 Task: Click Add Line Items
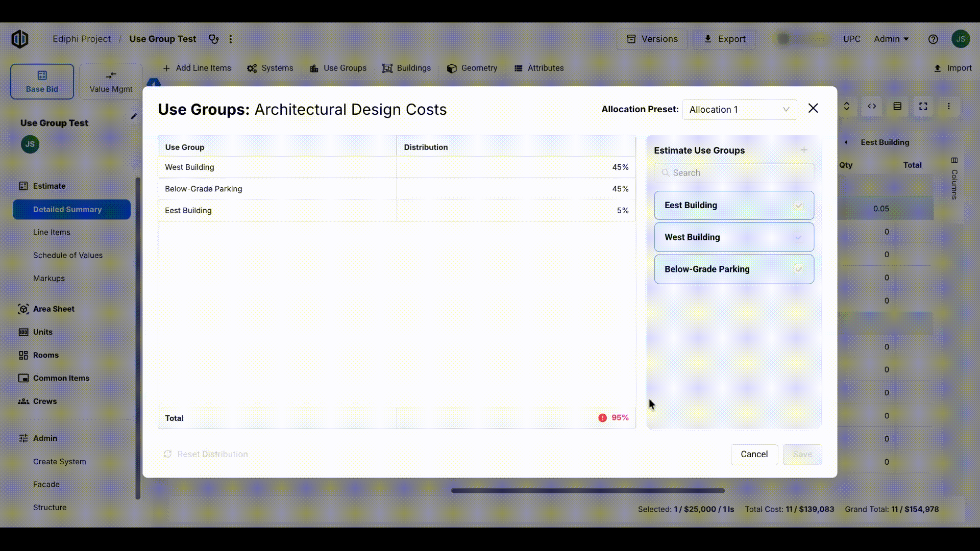(197, 68)
